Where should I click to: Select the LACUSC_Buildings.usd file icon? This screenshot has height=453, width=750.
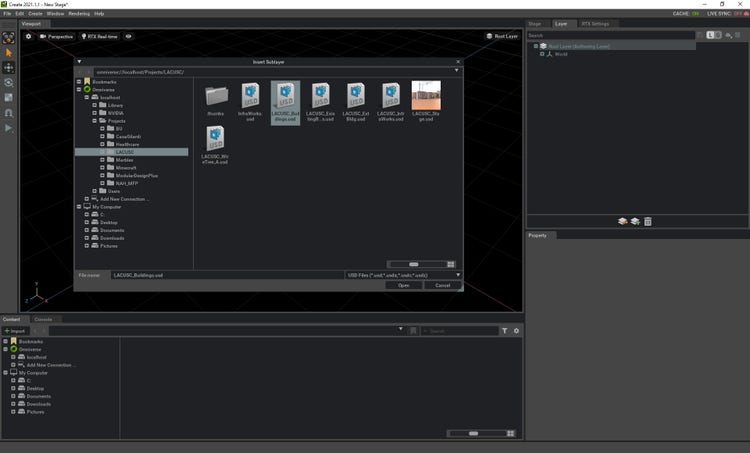tap(286, 102)
